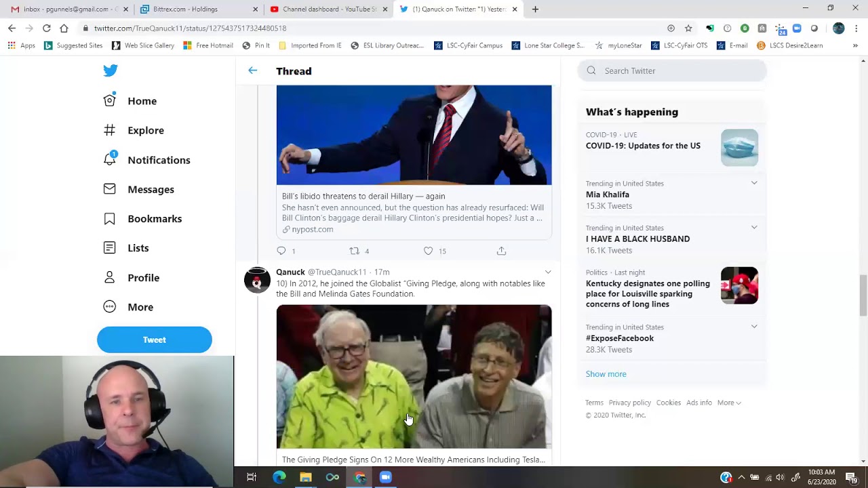Open the nypost.com link card
This screenshot has height=488, width=868.
[414, 212]
